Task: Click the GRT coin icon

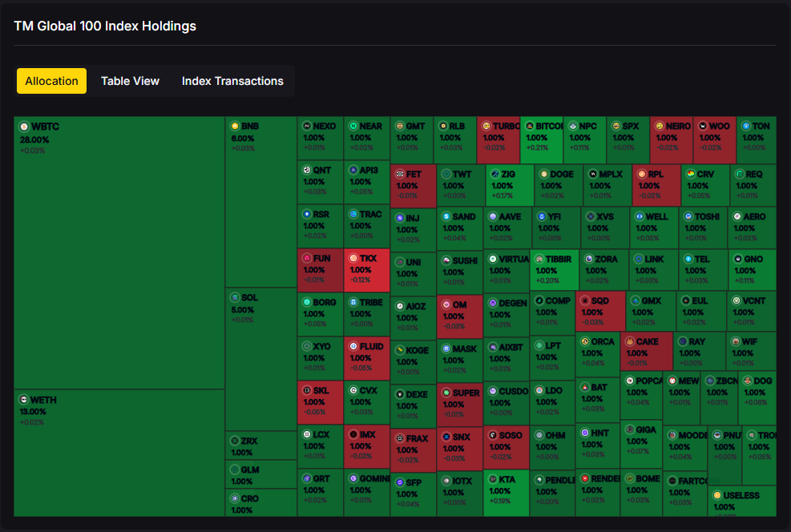Action: click(307, 478)
